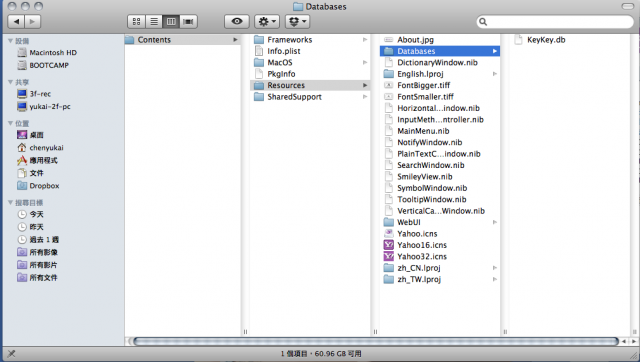Collapse the 位置 sidebar section
Image resolution: width=640 pixels, height=362 pixels.
point(10,123)
